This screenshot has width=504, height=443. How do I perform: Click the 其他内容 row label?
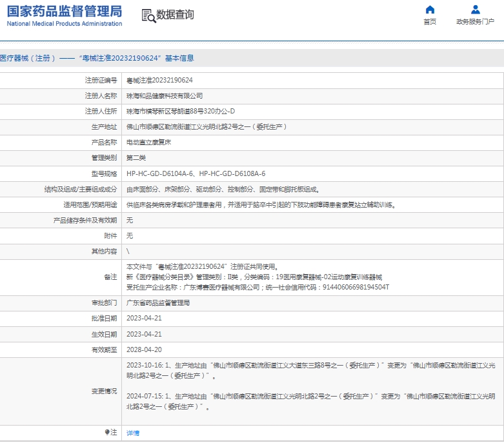coord(104,251)
